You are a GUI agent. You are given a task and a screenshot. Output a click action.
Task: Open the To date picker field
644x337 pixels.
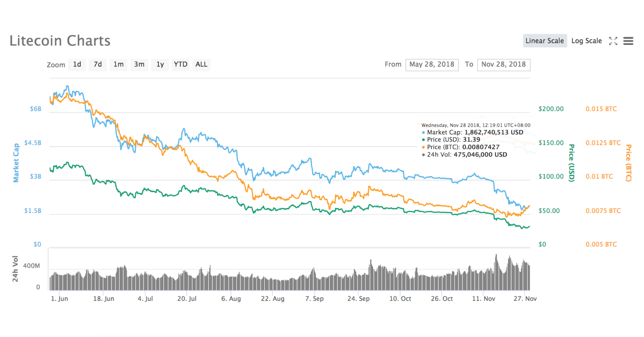click(x=503, y=64)
